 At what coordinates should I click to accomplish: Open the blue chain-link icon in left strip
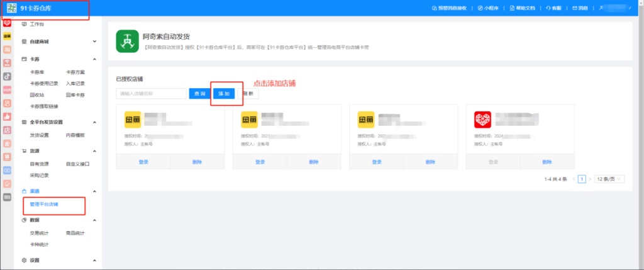pyautogui.click(x=7, y=170)
